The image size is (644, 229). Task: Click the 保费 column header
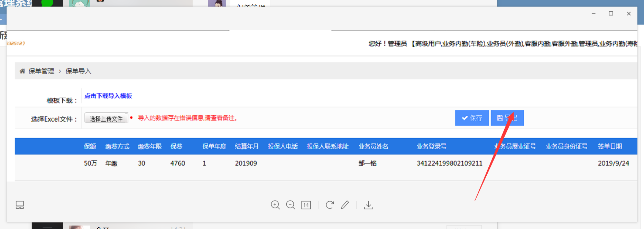pos(176,146)
